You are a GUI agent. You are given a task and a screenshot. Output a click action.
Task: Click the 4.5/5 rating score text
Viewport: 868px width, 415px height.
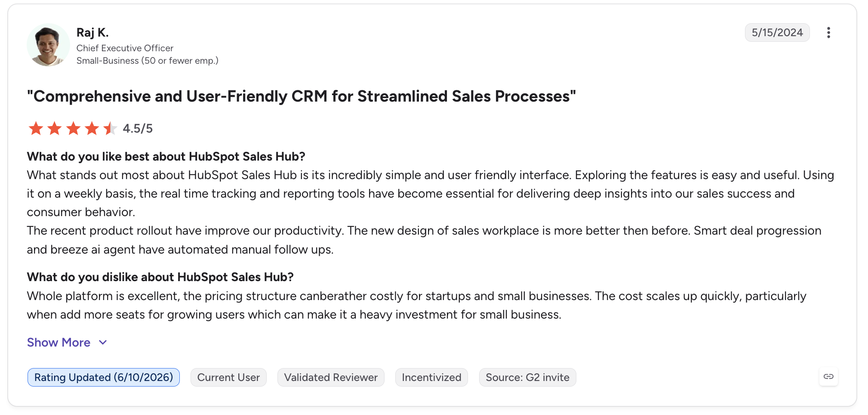point(138,128)
